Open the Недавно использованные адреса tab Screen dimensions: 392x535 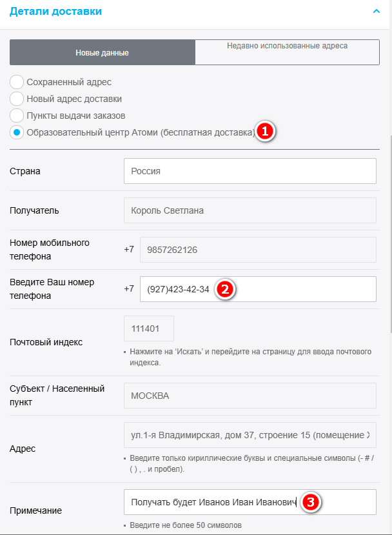[x=287, y=52]
